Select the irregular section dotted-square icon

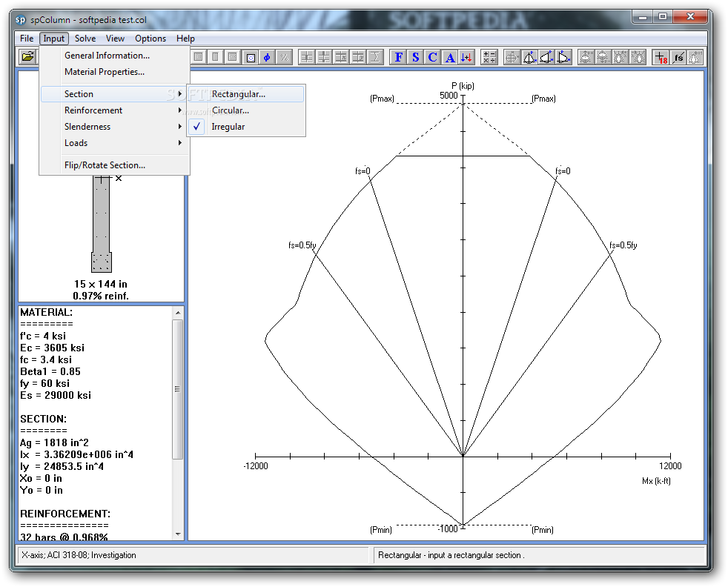[251, 57]
